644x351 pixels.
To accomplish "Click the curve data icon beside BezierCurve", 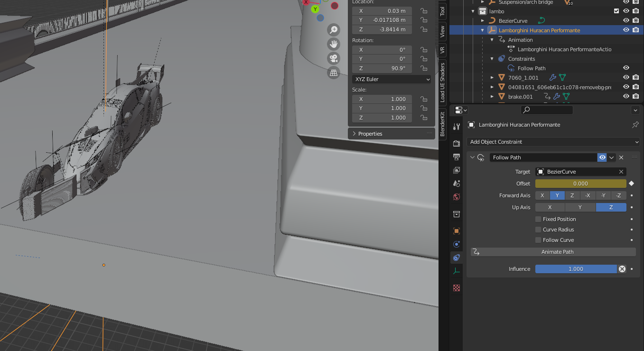I will pyautogui.click(x=541, y=21).
